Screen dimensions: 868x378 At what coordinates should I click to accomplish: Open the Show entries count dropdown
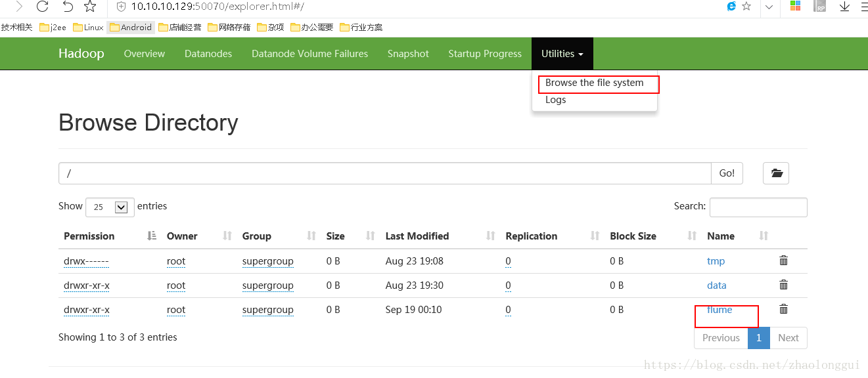pyautogui.click(x=110, y=207)
